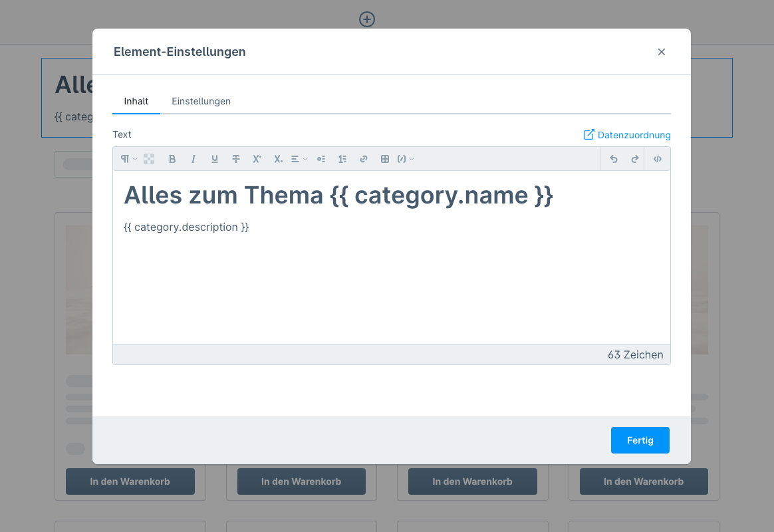Insert an unordered bullet list
Screen dimensions: 774x532
point(321,159)
